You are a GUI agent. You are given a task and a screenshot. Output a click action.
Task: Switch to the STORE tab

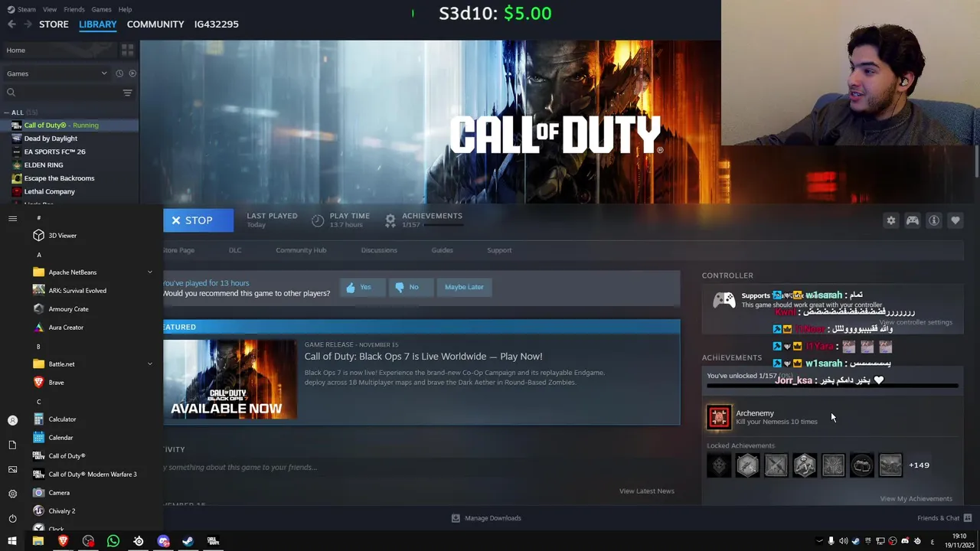tap(54, 24)
